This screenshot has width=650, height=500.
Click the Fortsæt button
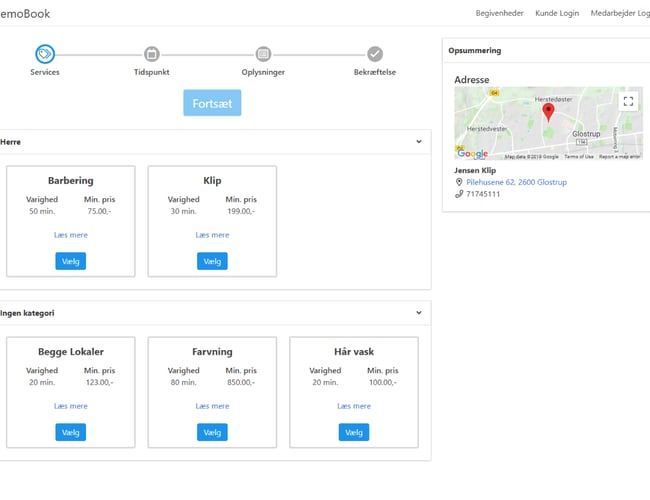tap(212, 103)
